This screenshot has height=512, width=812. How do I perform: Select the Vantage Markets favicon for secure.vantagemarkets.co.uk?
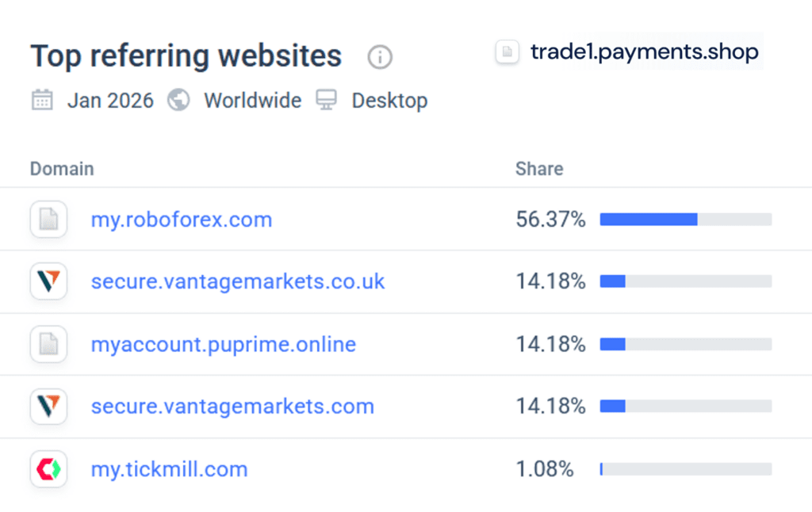[48, 281]
